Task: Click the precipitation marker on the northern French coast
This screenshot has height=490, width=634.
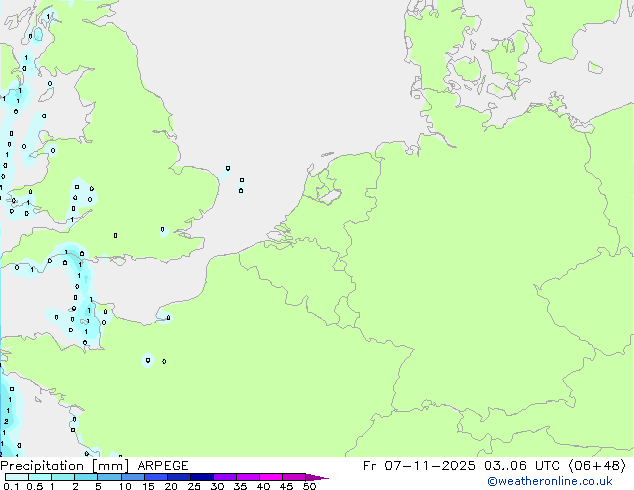Action: [168, 318]
